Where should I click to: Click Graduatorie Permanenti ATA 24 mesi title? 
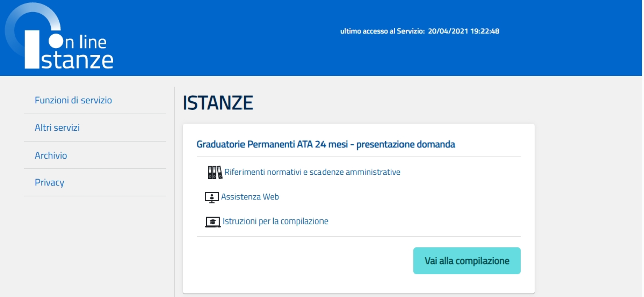pos(326,145)
